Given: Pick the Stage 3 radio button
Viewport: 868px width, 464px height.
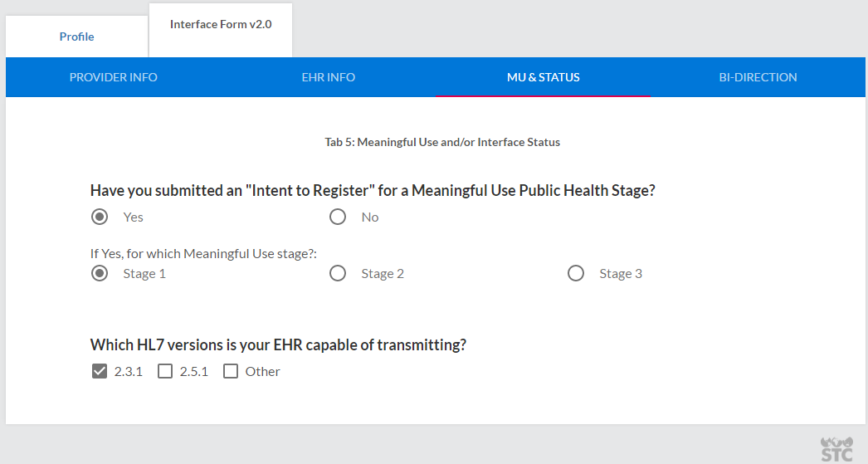Looking at the screenshot, I should pos(576,273).
